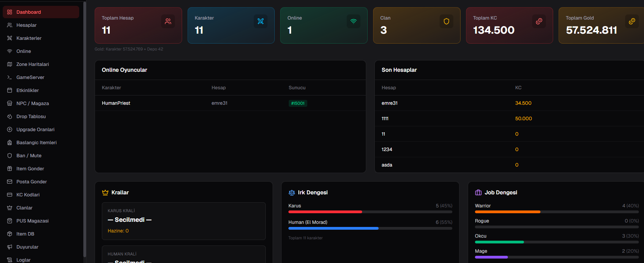The width and height of the screenshot is (644, 263).
Task: Click the Duyurular megaphone icon
Action: point(10,247)
